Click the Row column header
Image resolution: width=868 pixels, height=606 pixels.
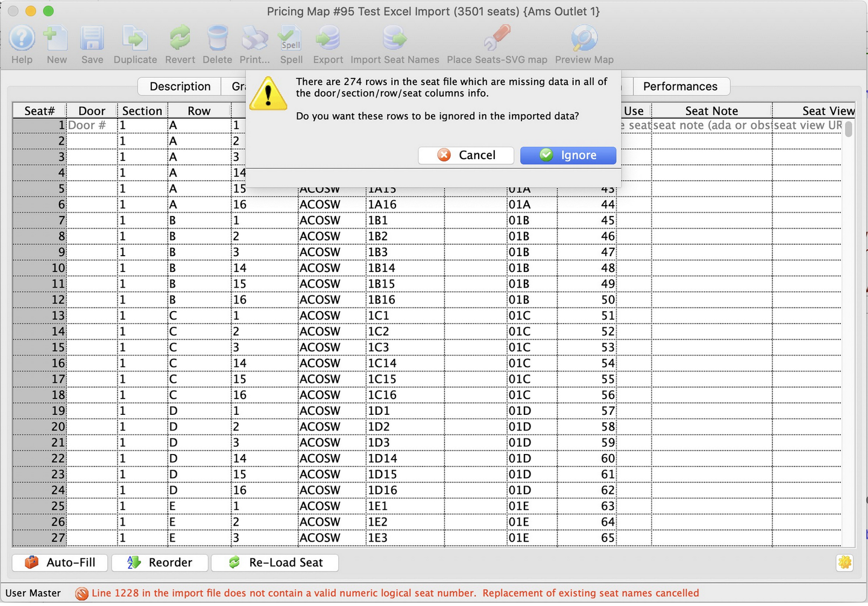pos(199,111)
